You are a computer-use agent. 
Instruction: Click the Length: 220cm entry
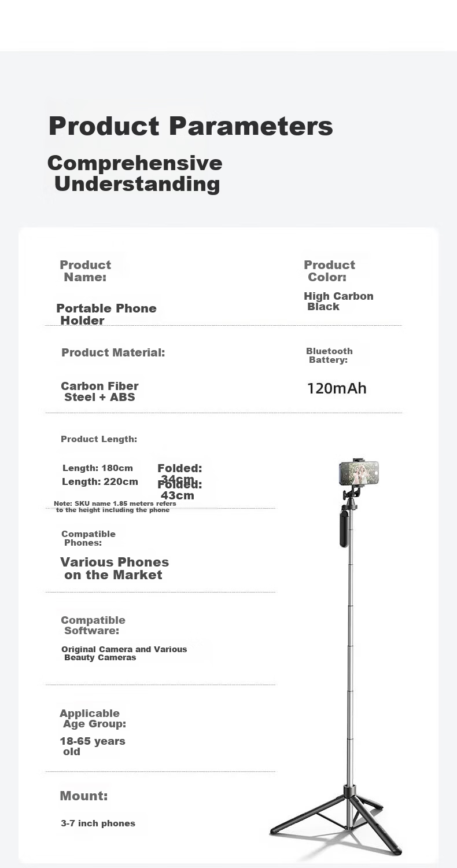100,481
